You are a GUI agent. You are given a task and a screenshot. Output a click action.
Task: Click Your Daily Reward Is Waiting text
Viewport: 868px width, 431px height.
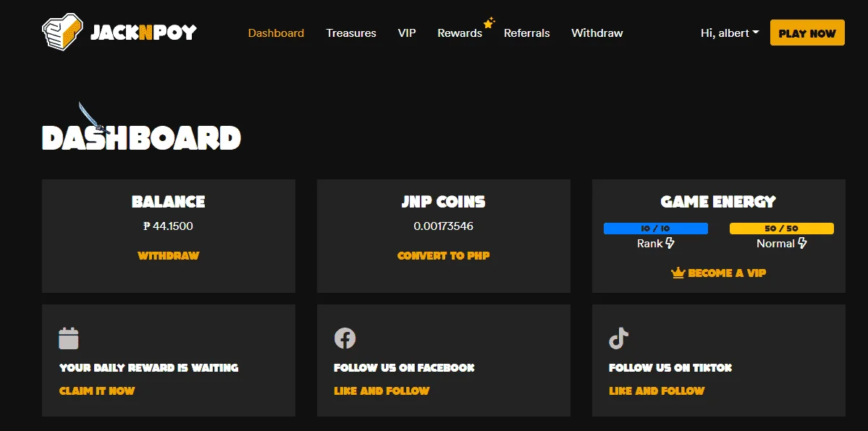coord(149,367)
